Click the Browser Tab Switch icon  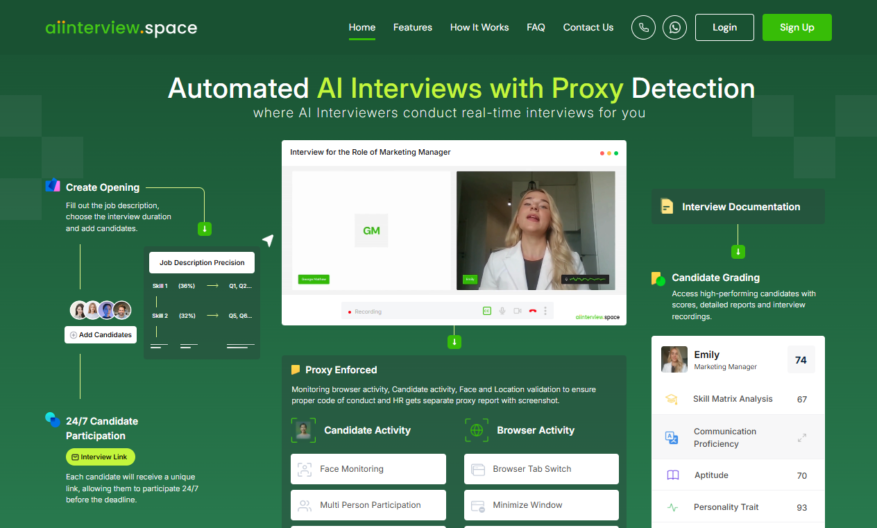click(478, 469)
